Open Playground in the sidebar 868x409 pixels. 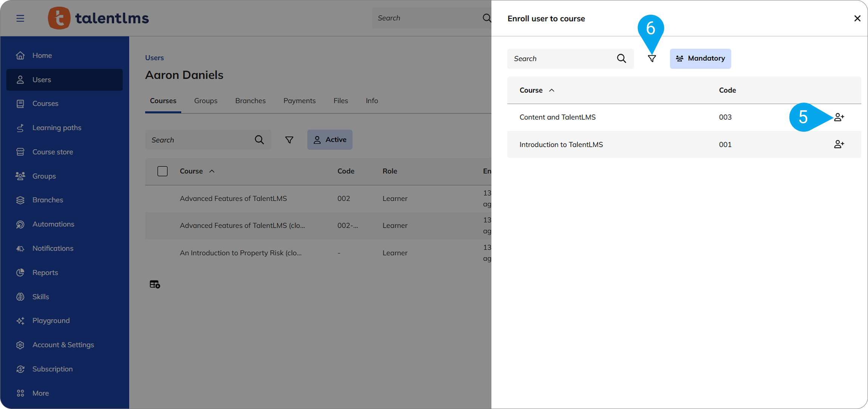[64, 320]
